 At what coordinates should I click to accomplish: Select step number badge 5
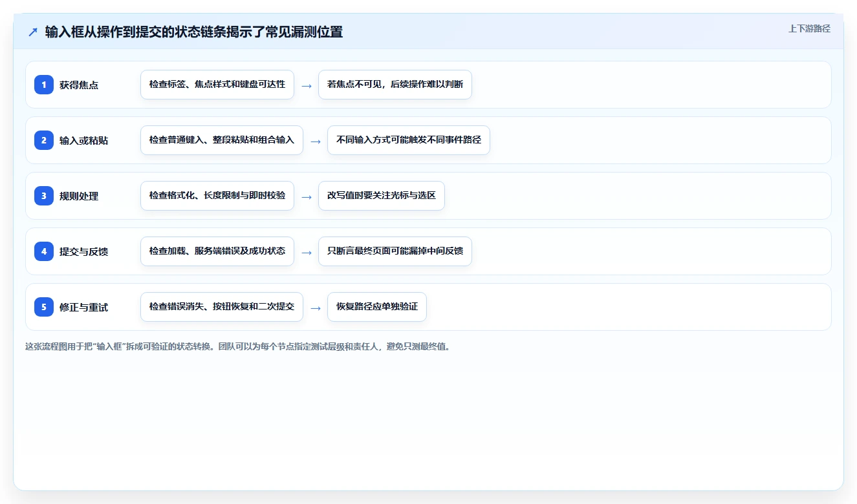(x=44, y=306)
